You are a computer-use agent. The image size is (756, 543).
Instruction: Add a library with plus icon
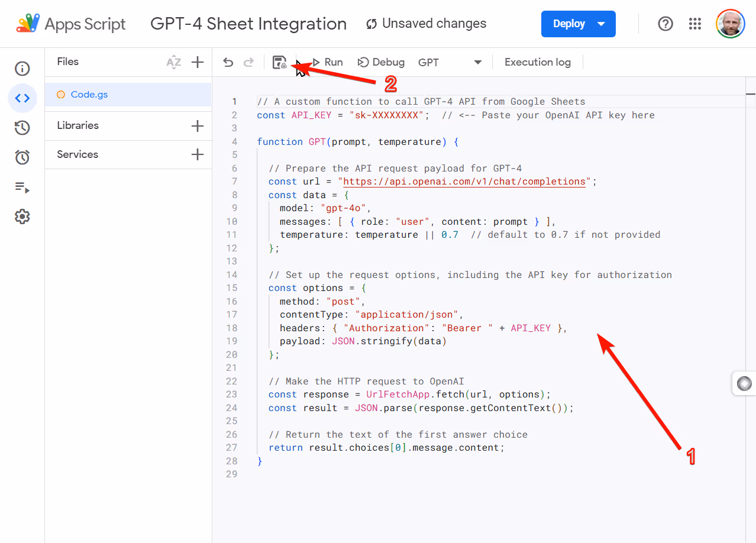[198, 126]
